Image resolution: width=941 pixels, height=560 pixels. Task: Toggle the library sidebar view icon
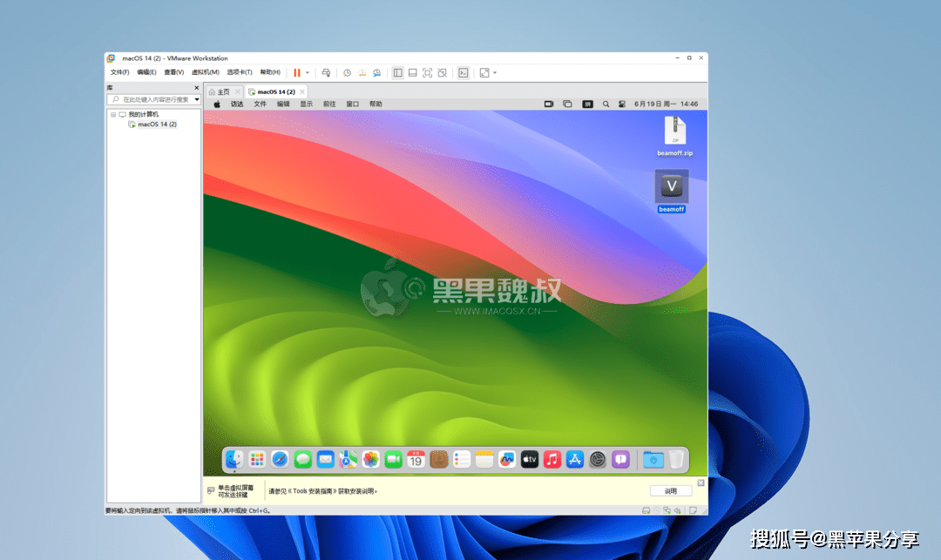coord(397,72)
